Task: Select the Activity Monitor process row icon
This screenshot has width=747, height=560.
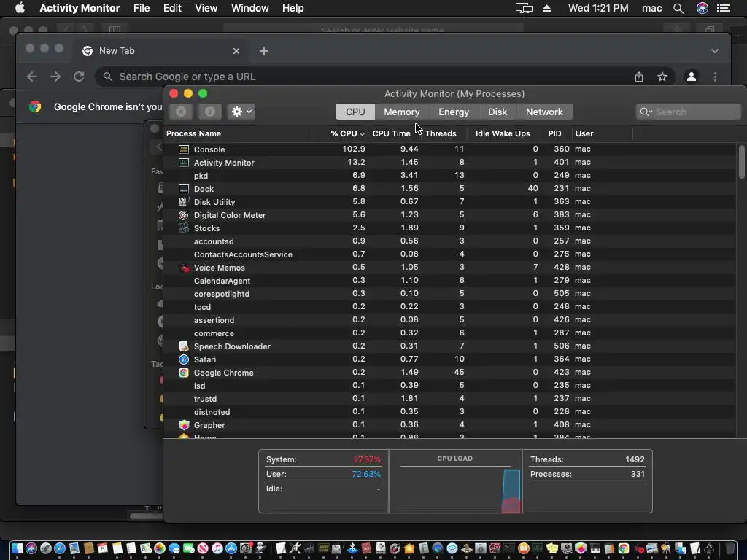Action: click(183, 163)
